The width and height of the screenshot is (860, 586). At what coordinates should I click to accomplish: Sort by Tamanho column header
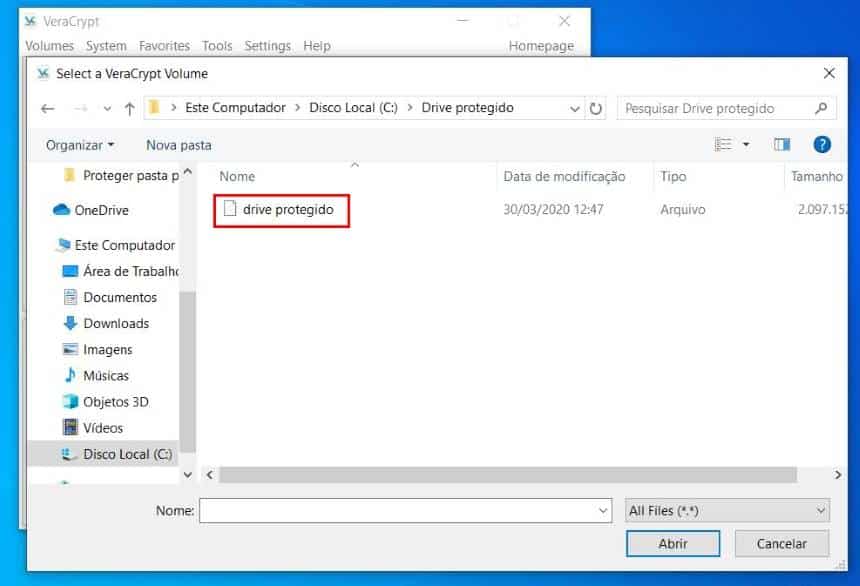pyautogui.click(x=817, y=176)
